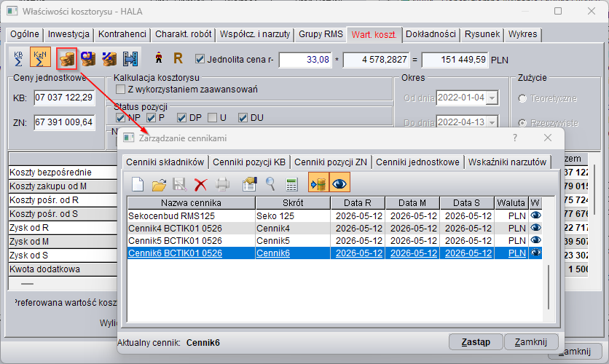The height and width of the screenshot is (364, 609).
Task: Sort by Nazwa cennika column header
Action: pyautogui.click(x=191, y=203)
